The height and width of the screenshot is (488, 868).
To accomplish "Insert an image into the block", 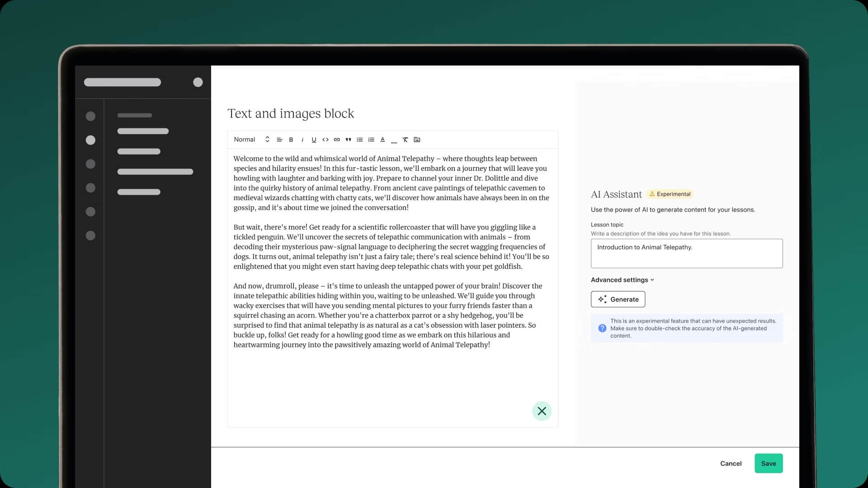I will (x=417, y=140).
